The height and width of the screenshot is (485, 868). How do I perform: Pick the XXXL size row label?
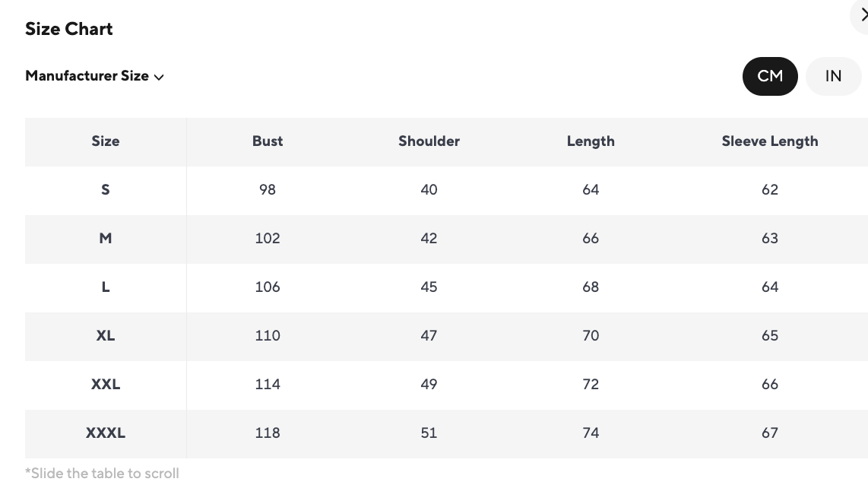106,433
